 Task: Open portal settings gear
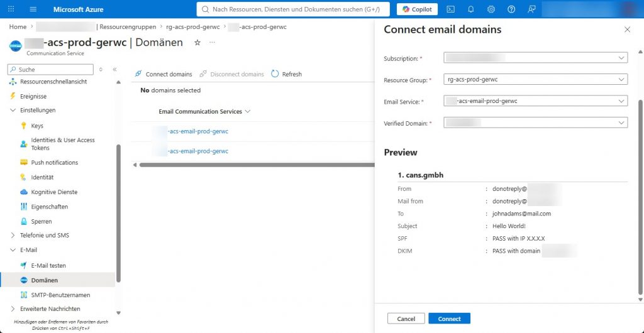(x=491, y=9)
